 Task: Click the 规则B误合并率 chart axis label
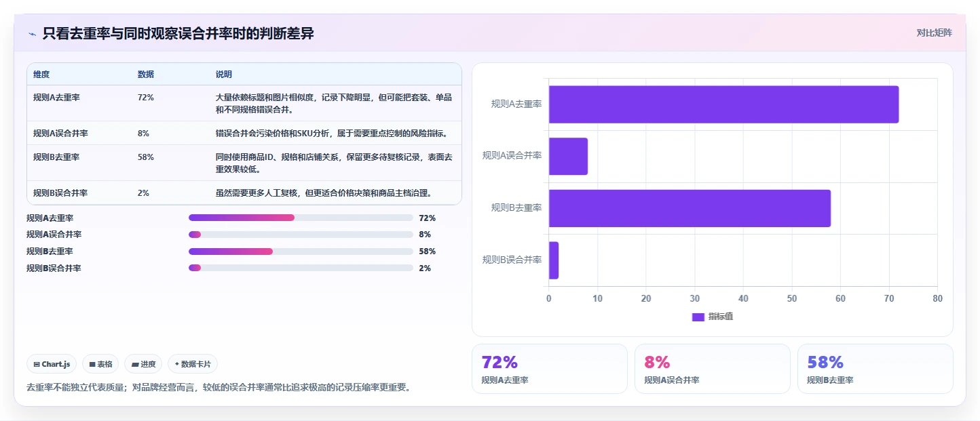(x=512, y=260)
